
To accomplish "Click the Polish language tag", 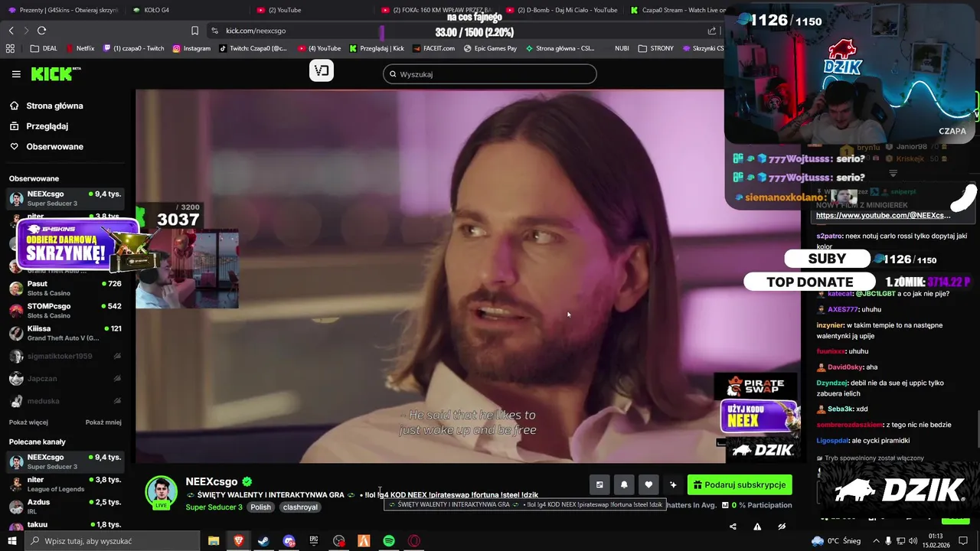I will 260,507.
